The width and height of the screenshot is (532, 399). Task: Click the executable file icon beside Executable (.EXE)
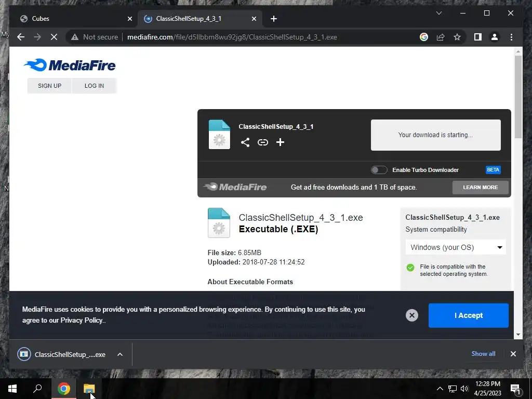tap(219, 222)
